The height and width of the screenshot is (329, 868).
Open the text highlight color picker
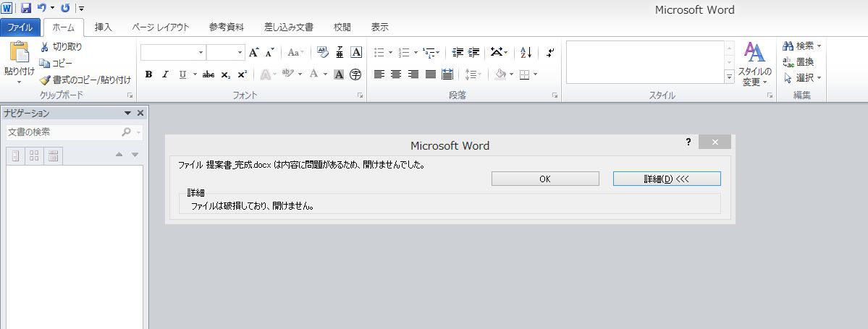coord(300,74)
